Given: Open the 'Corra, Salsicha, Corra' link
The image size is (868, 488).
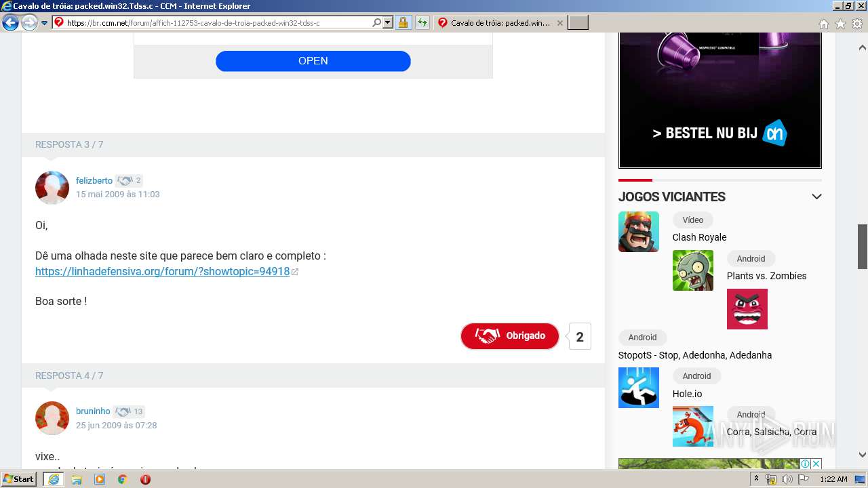Looking at the screenshot, I should tap(772, 432).
